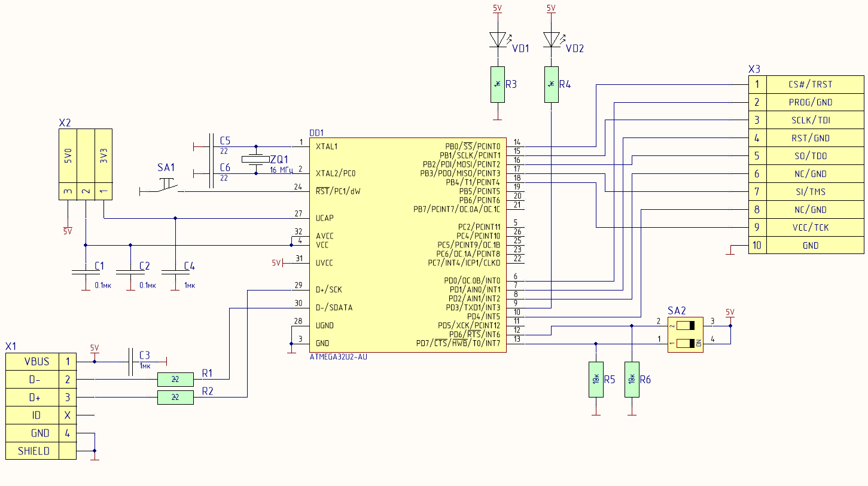Click resistor R1 on the D- line
868x486 pixels.
(175, 379)
